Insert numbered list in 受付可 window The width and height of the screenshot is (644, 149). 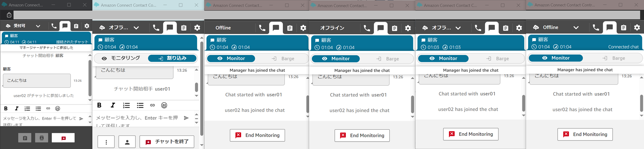click(x=27, y=109)
